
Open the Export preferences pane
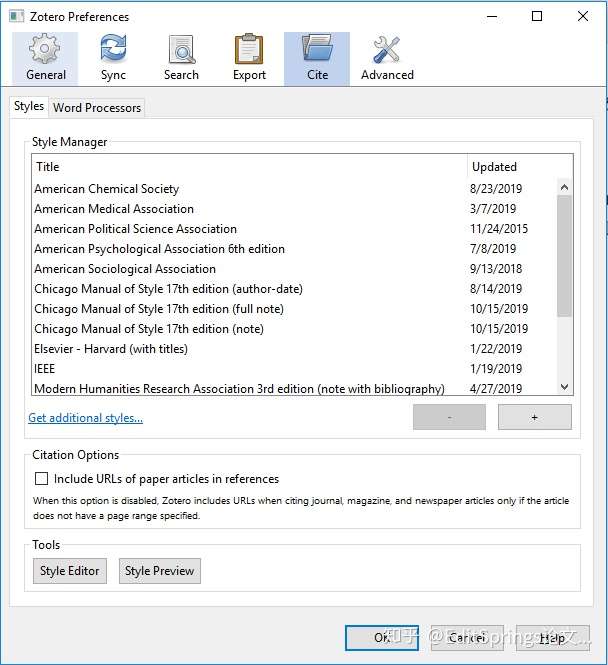[249, 59]
